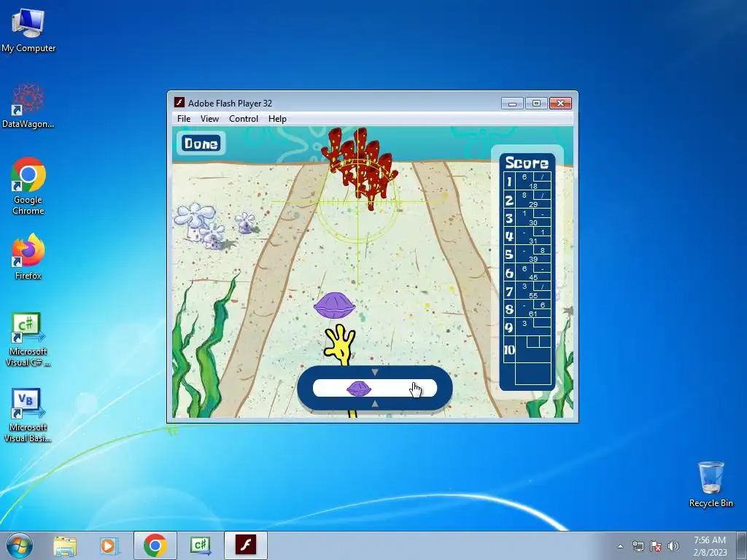The width and height of the screenshot is (747, 560).
Task: Click the Done button in the game
Action: pos(201,144)
